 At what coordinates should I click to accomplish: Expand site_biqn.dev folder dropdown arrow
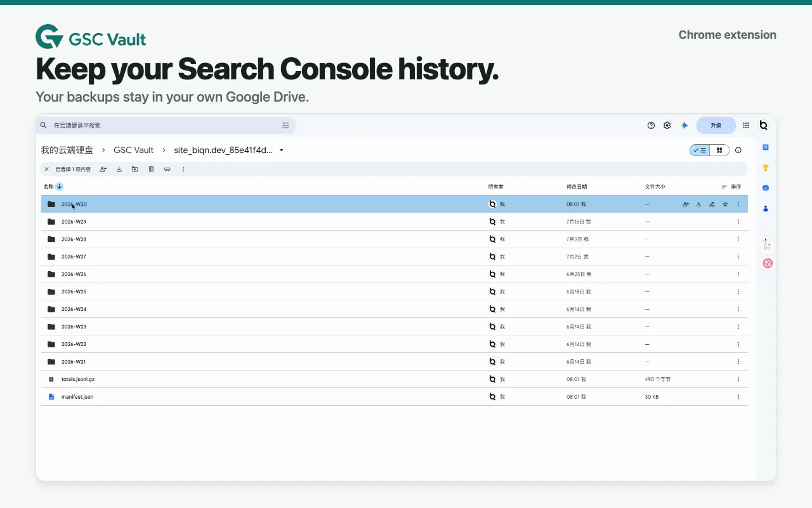tap(282, 150)
